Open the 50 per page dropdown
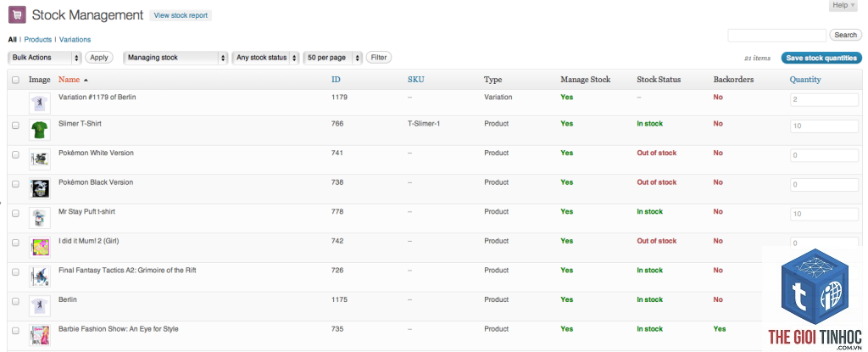Image resolution: width=868 pixels, height=352 pixels. (x=333, y=58)
